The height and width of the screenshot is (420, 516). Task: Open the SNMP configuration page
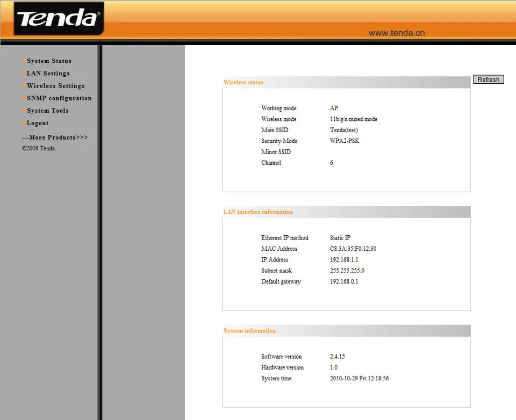click(59, 98)
